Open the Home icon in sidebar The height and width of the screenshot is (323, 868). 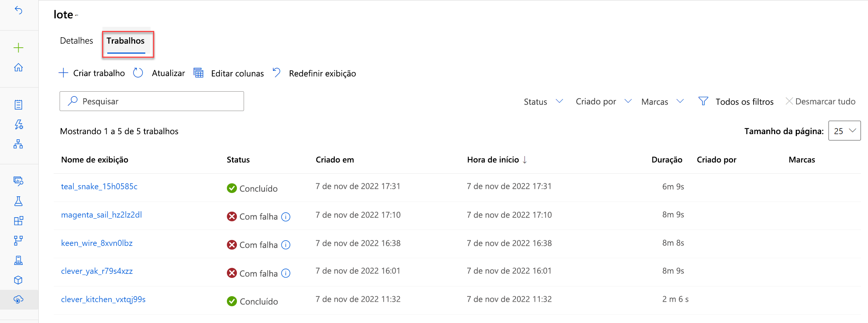click(18, 67)
